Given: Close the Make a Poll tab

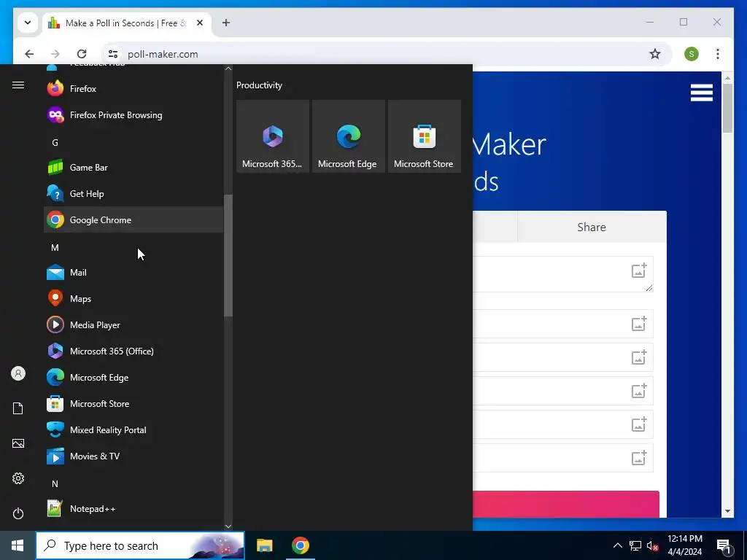Looking at the screenshot, I should (200, 23).
